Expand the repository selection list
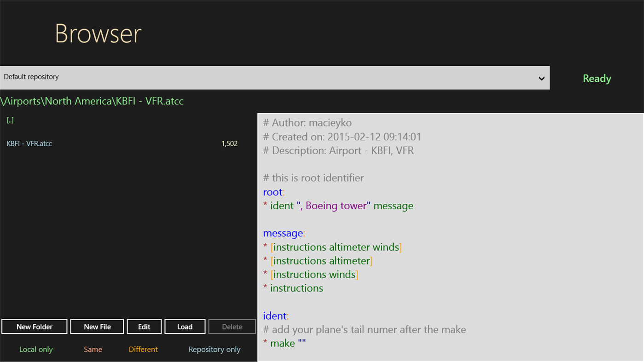 (x=276, y=77)
